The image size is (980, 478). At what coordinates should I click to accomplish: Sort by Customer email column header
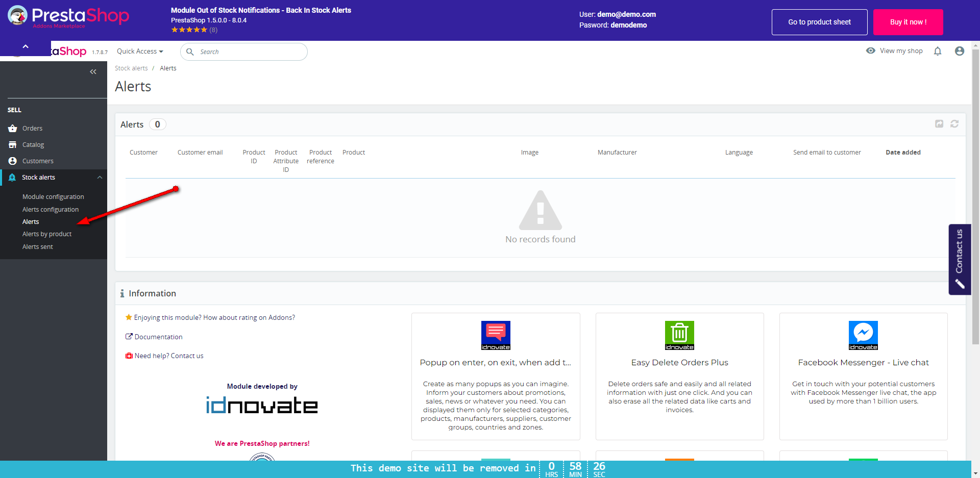[200, 153]
